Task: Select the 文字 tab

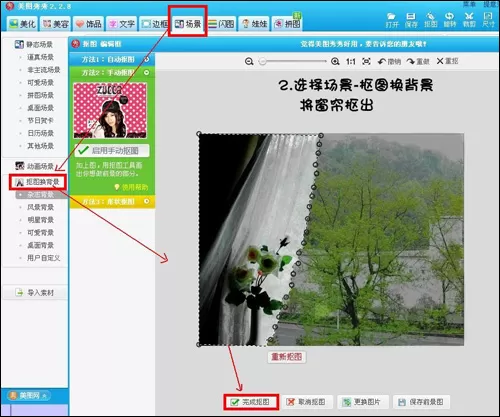Action: click(122, 24)
